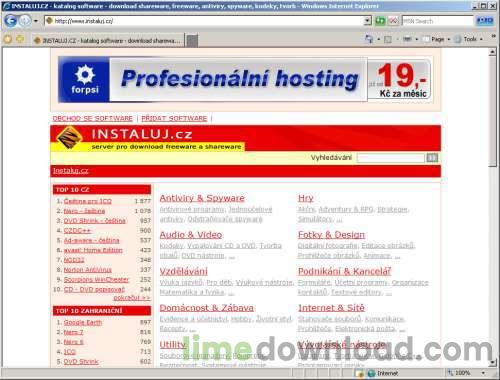Open the Vypalování CD a DVD link

click(x=221, y=246)
